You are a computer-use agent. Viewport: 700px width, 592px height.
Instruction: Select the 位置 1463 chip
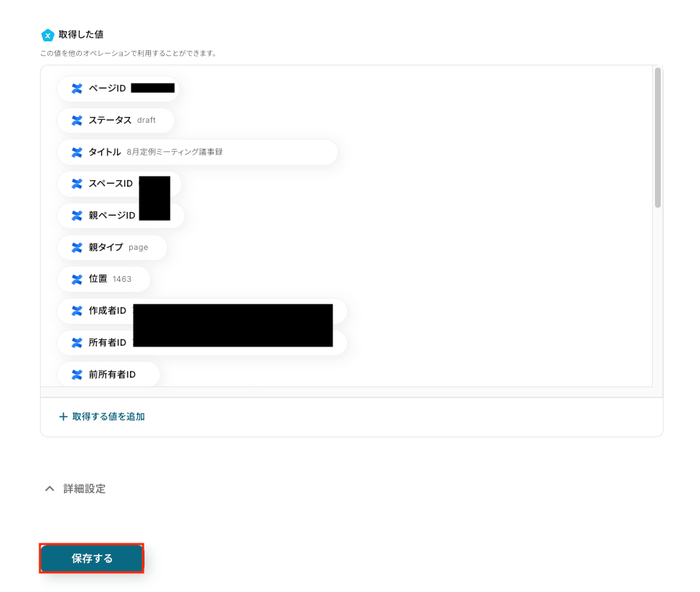[104, 279]
